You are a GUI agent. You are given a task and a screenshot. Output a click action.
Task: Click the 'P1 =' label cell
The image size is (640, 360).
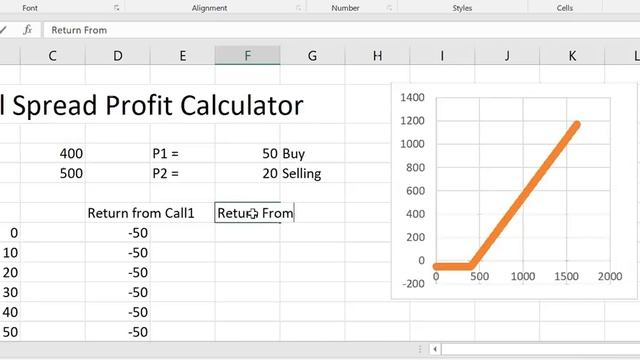point(182,153)
